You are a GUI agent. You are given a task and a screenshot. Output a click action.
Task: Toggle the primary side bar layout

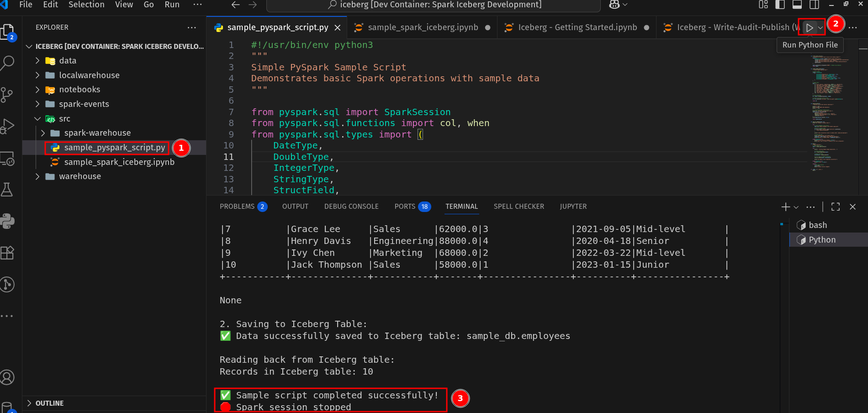pos(780,5)
